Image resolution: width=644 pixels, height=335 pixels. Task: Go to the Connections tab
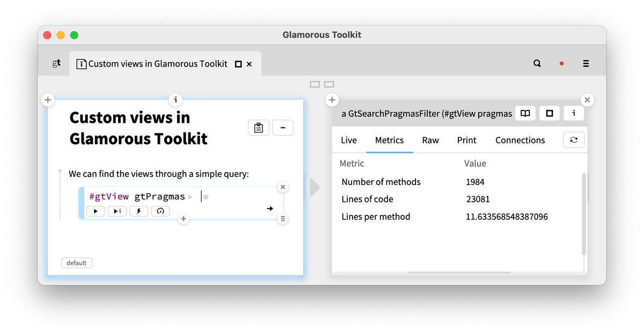[520, 140]
